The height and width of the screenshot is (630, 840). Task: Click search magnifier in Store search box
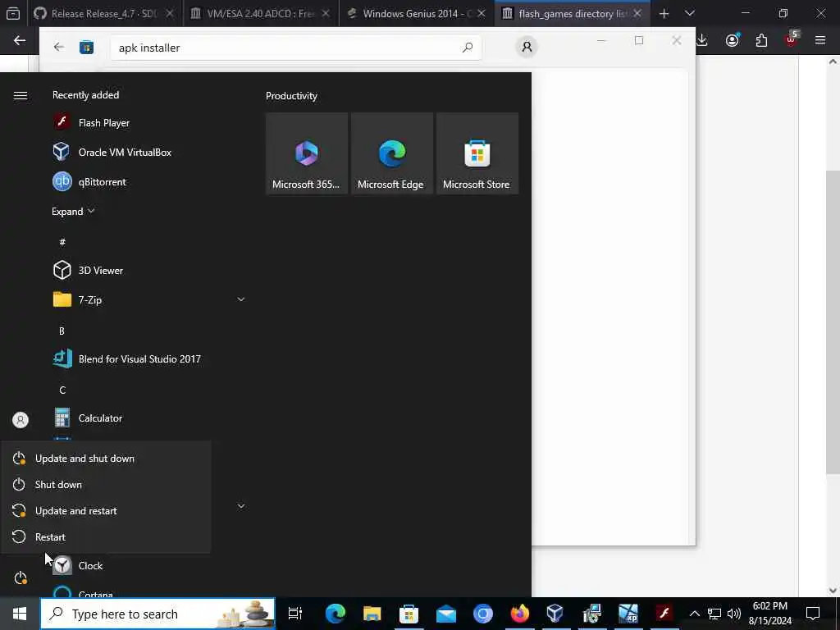467,47
